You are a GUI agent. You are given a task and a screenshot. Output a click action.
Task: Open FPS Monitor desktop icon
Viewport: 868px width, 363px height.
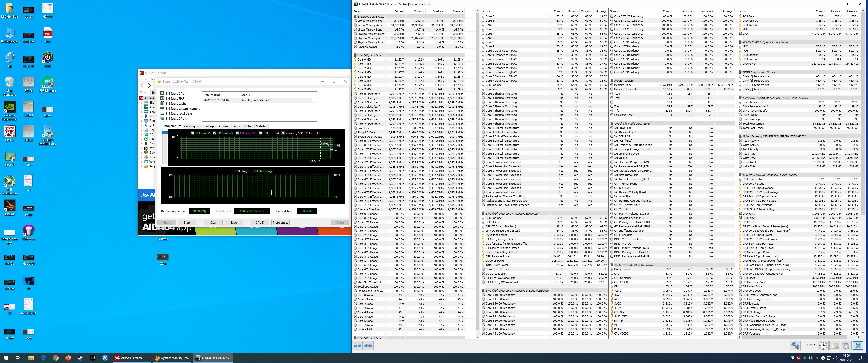[48, 84]
